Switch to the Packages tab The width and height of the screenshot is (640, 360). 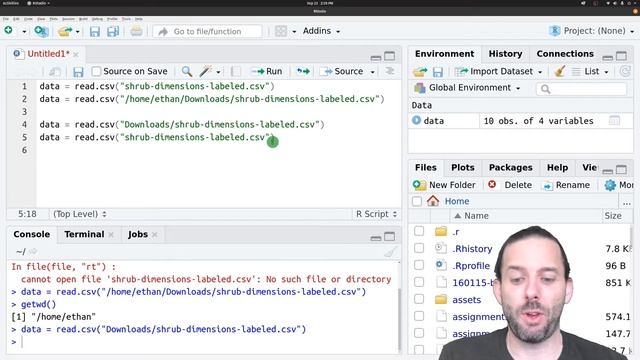511,168
